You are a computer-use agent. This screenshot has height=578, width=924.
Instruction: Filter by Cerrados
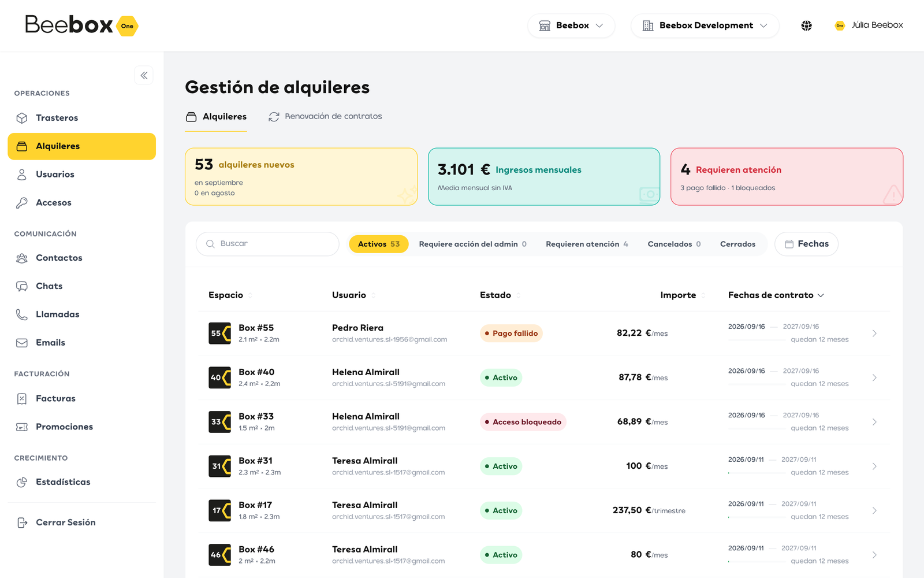pos(737,244)
